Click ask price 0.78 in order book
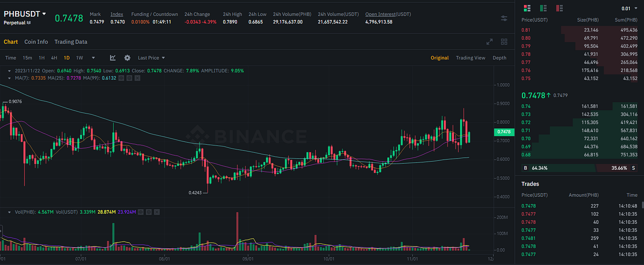 [x=526, y=54]
